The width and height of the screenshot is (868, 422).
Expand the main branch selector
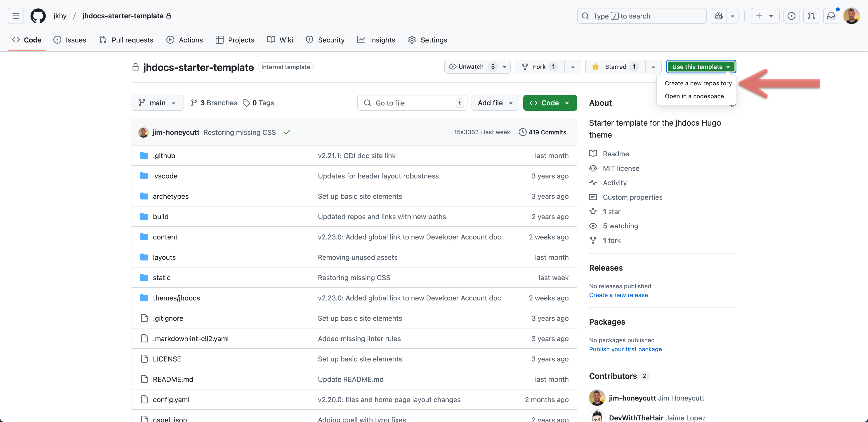pos(157,103)
